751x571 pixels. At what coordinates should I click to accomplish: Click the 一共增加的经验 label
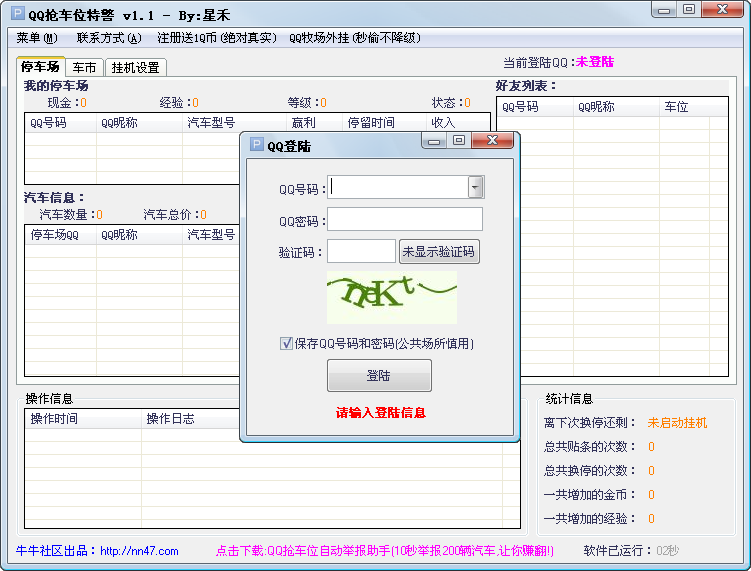point(590,519)
